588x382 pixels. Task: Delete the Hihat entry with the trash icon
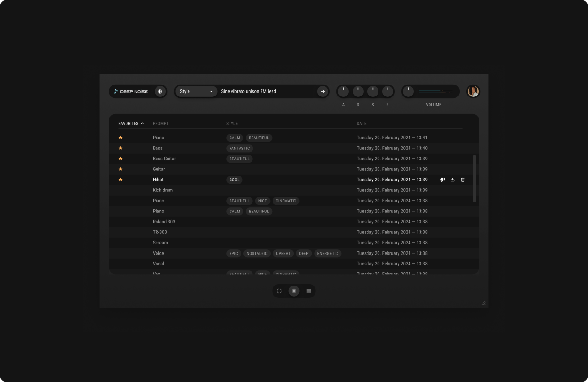[x=462, y=180]
